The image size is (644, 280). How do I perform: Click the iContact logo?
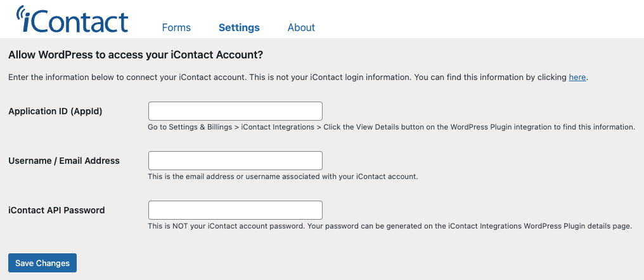72,19
